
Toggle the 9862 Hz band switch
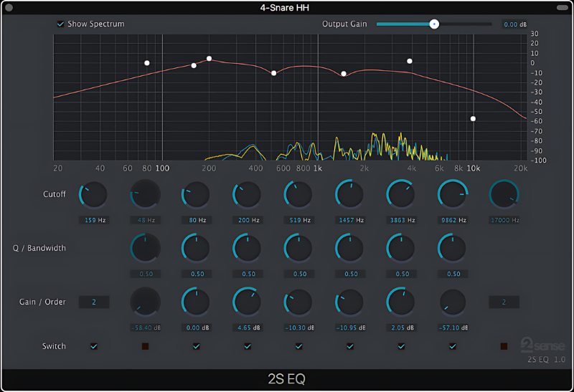point(453,346)
